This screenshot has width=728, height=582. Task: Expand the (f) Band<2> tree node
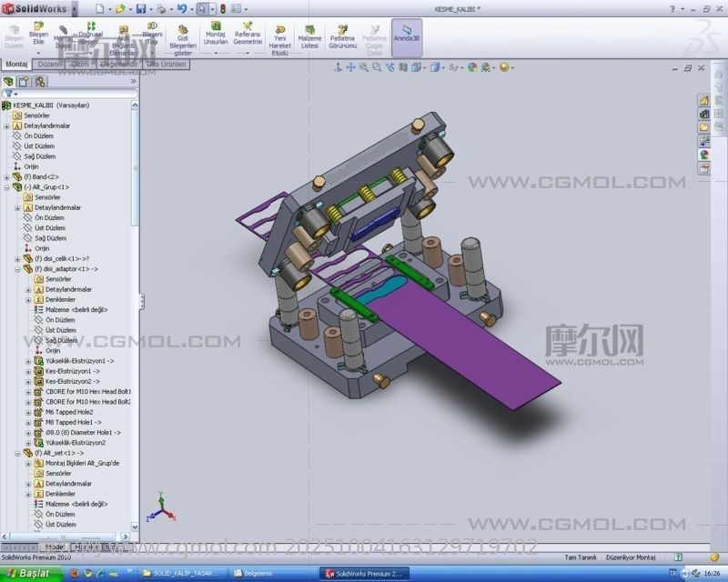(x=7, y=176)
